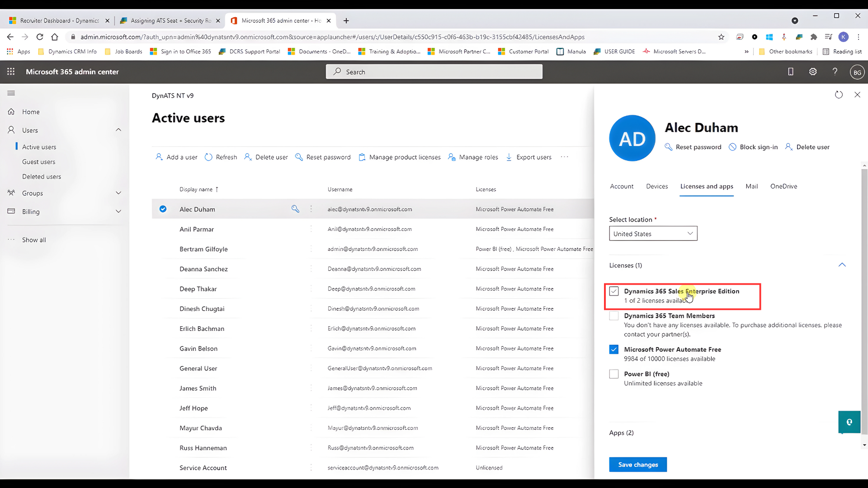868x488 pixels.
Task: Sort by Display name column
Action: 199,189
